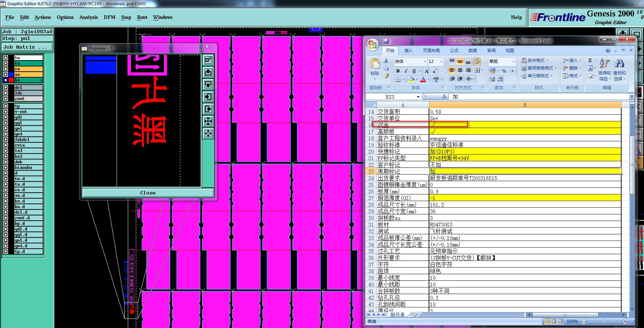Click the Excel Office button
The image size is (644, 328).
tap(373, 45)
